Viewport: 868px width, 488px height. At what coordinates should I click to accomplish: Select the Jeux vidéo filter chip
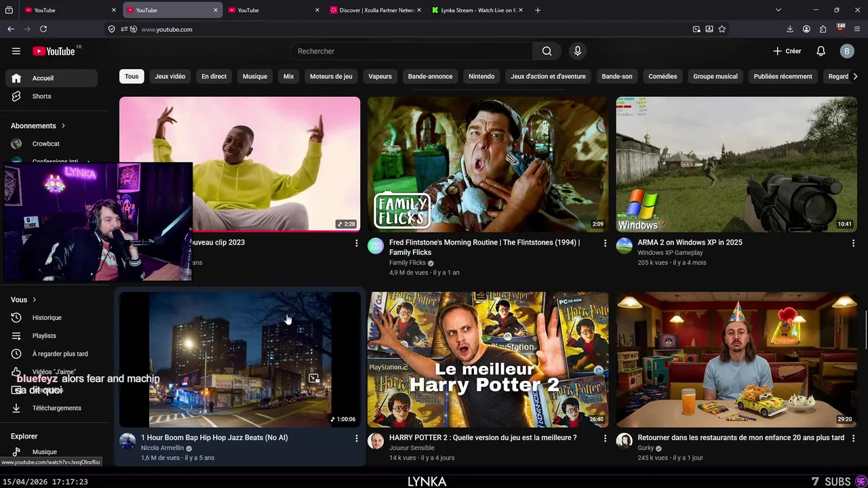coord(170,77)
